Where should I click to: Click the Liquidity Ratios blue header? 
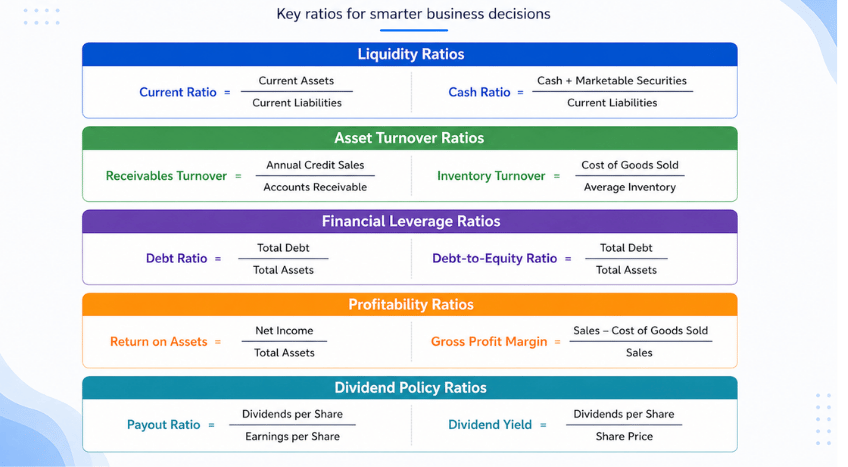(410, 54)
